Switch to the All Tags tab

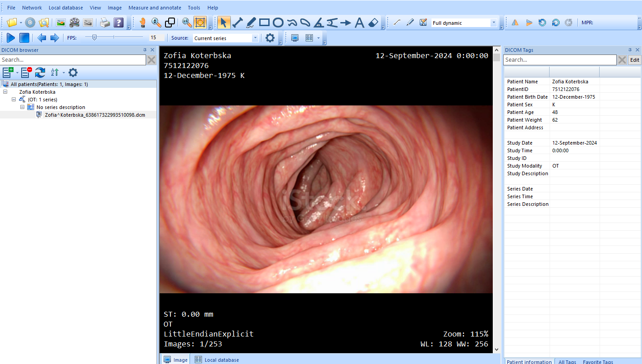click(567, 361)
